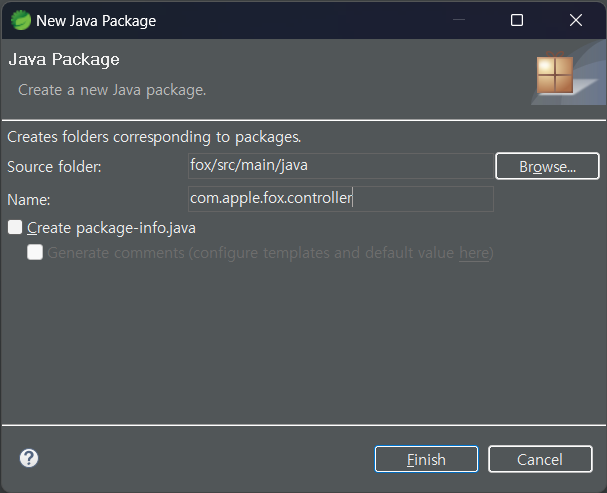Click the Spring leaf icon in title bar
This screenshot has height=493, width=607.
[21, 20]
